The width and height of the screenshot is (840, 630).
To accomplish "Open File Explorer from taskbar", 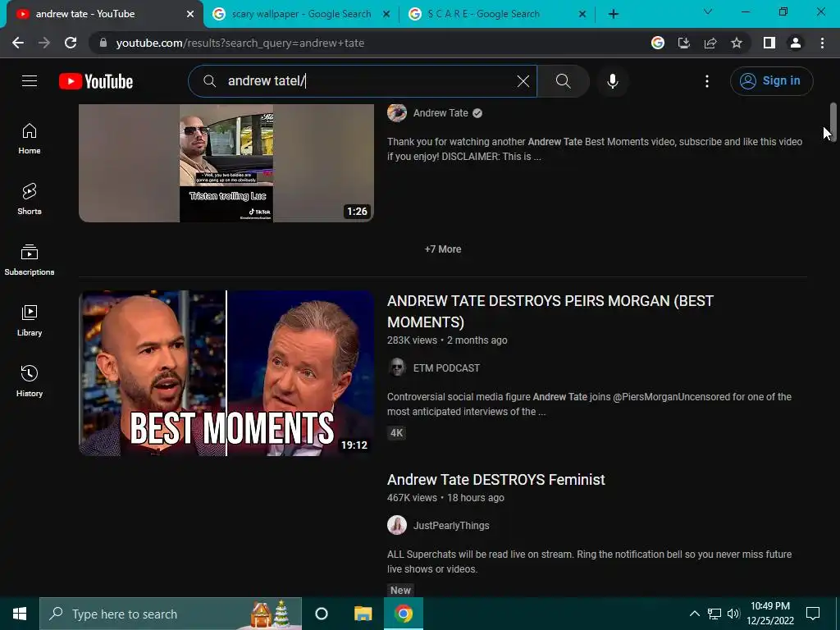I will click(x=363, y=614).
